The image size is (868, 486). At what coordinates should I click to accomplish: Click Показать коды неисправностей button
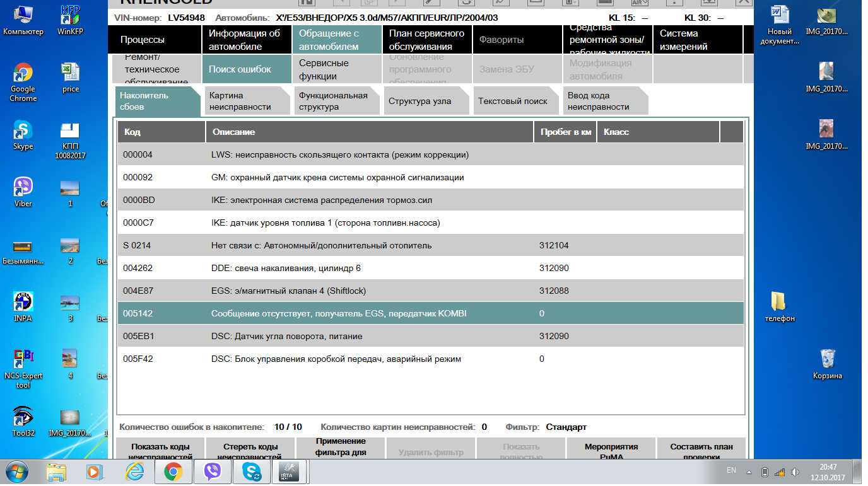pyautogui.click(x=160, y=449)
